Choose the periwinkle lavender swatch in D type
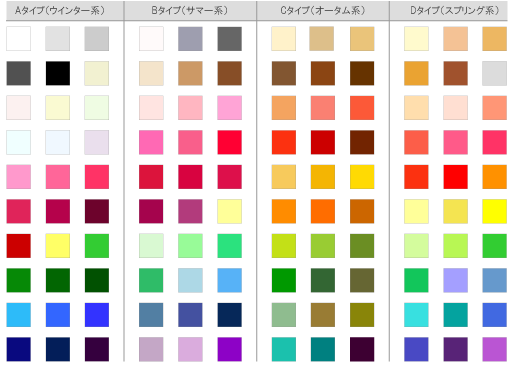511x372 pixels. click(456, 280)
